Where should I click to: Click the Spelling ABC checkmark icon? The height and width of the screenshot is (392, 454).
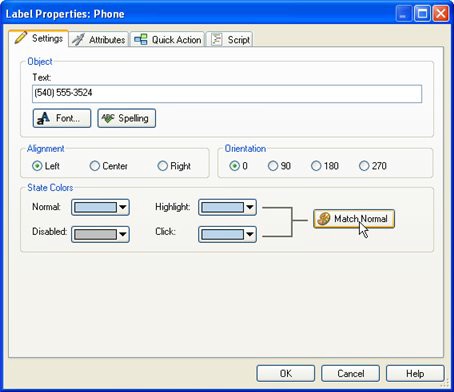click(x=108, y=118)
